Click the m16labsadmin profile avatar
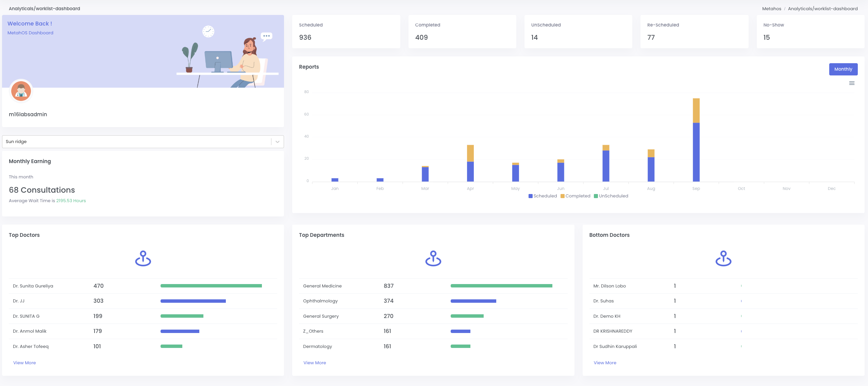868x386 pixels. [x=21, y=91]
